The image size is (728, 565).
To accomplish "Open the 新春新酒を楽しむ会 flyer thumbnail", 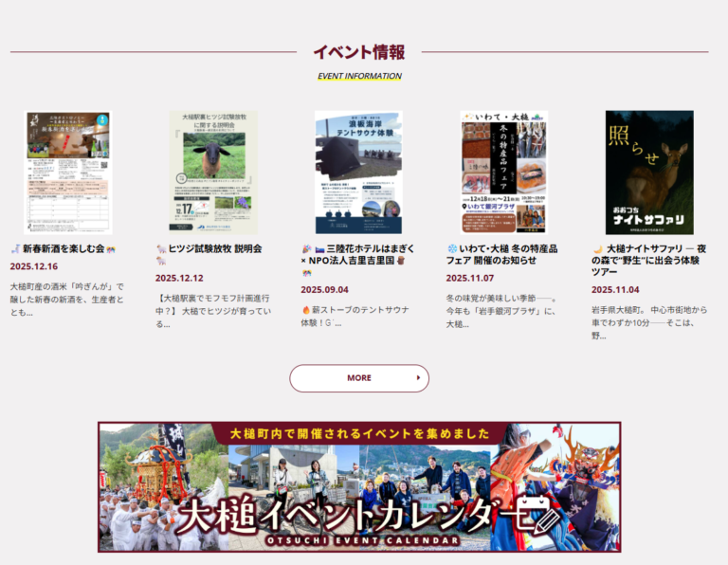I will pos(68,172).
